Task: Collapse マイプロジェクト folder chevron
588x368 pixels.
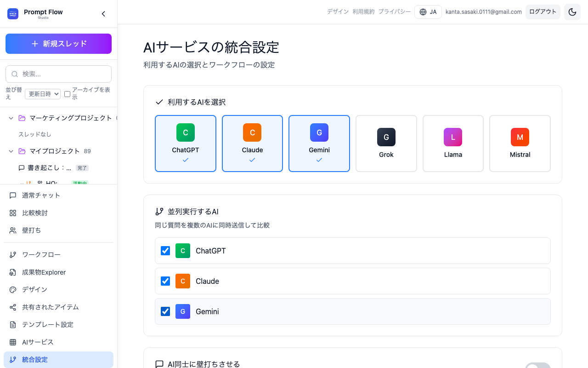Action: click(x=11, y=151)
